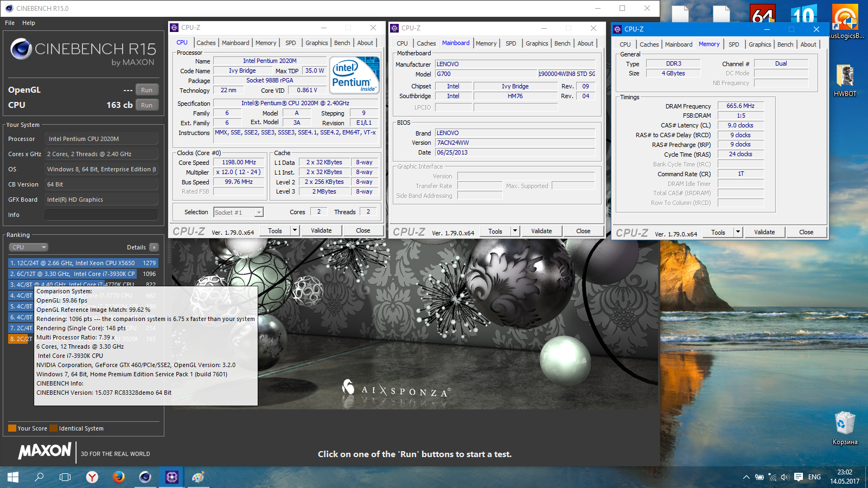
Task: Open the Help menu in Cinebench
Action: (x=29, y=23)
